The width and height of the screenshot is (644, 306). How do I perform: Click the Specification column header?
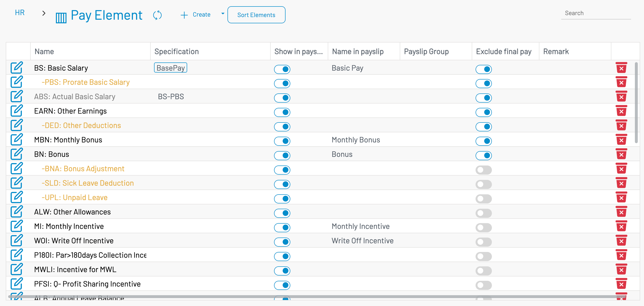point(177,52)
